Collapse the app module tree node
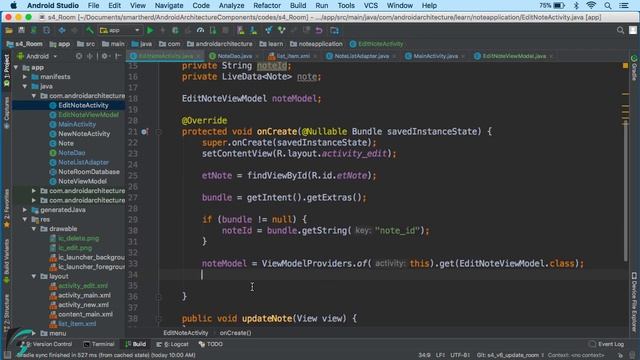640x360 pixels. tap(16, 67)
